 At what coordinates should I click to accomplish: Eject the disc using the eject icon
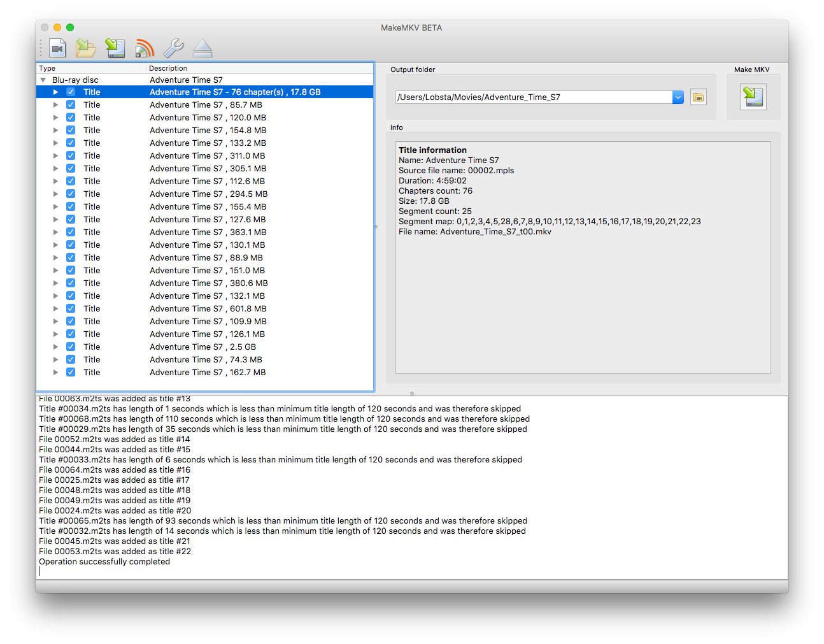pos(202,48)
